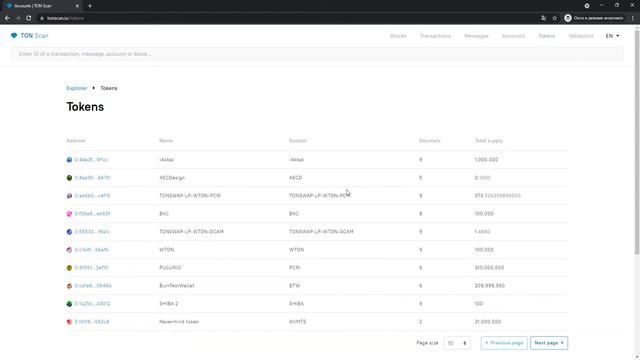640x360 pixels.
Task: Open the iAkbal token address link
Action: (x=91, y=160)
